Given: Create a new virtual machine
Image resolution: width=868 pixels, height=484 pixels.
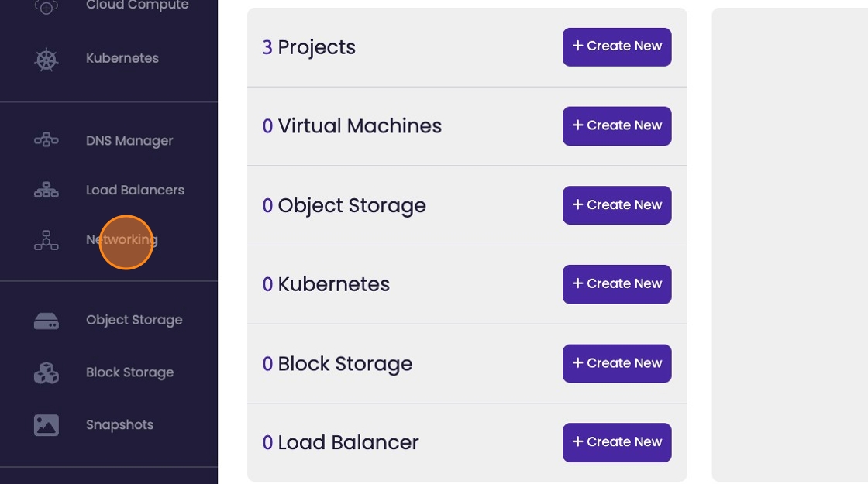Looking at the screenshot, I should tap(617, 125).
